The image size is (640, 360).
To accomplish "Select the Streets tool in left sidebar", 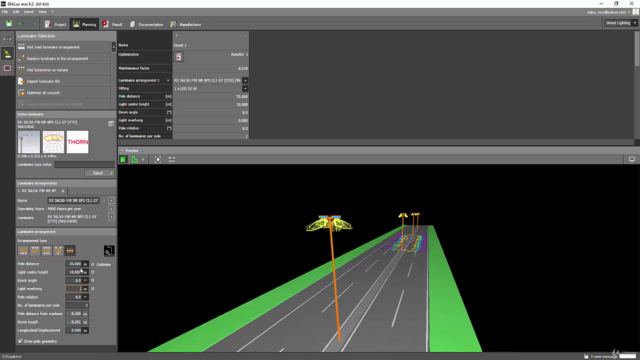I will [7, 39].
